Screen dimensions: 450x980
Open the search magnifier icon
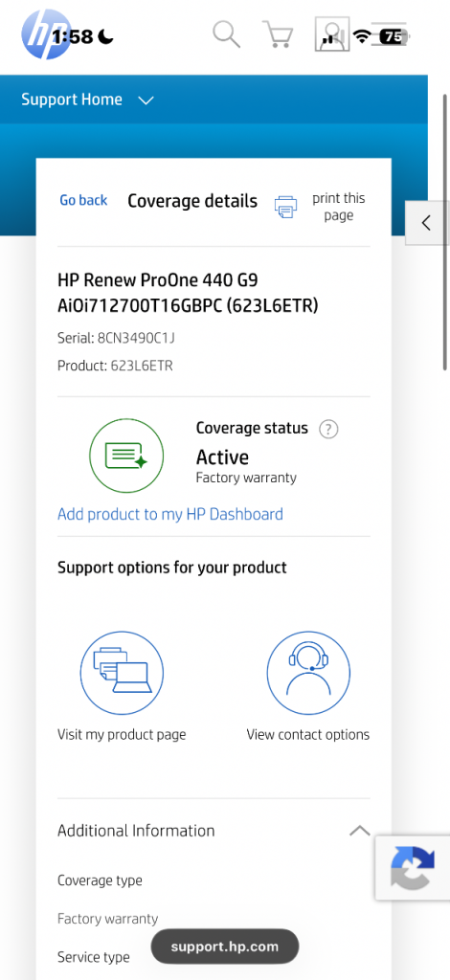[226, 33]
